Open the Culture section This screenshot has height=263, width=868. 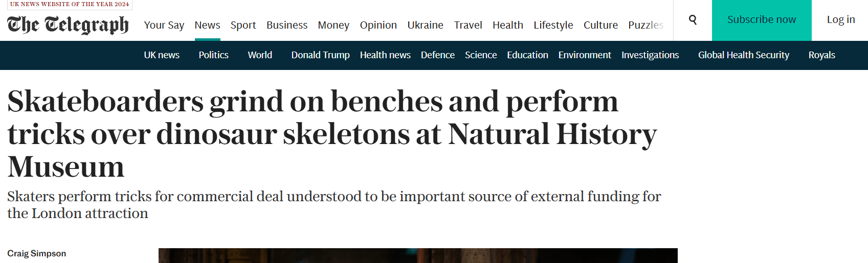[600, 25]
